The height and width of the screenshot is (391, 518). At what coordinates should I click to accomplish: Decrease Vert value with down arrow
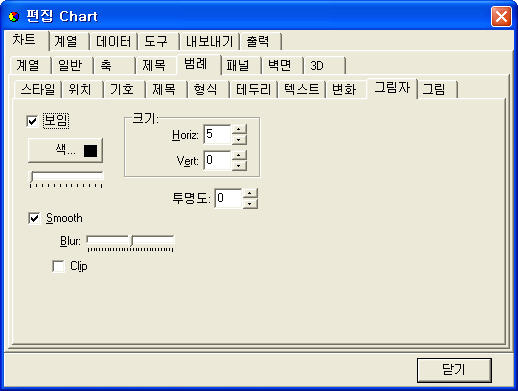pos(239,165)
